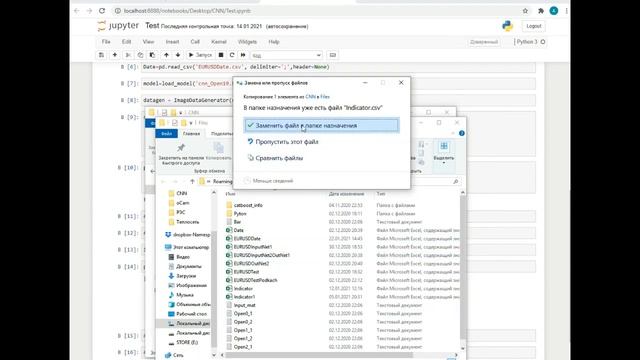Open Jupyter File menu

[106, 42]
